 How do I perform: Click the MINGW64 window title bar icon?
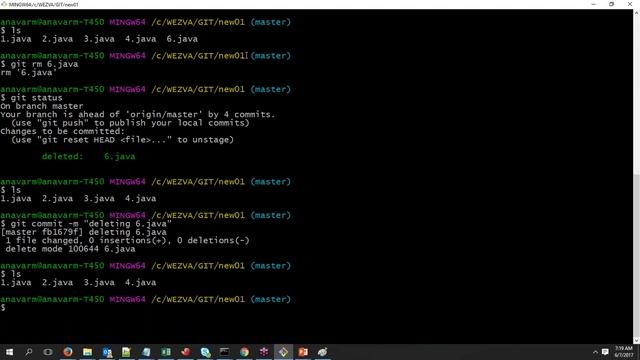click(4, 4)
